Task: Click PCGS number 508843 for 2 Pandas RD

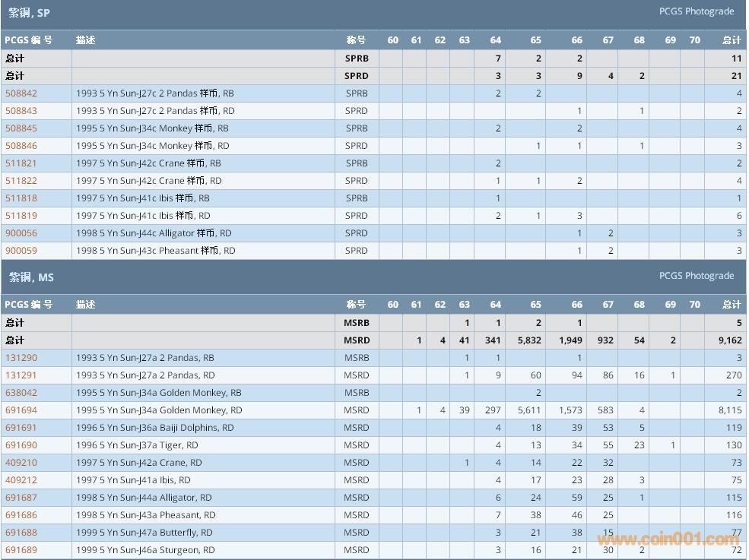Action: point(21,111)
